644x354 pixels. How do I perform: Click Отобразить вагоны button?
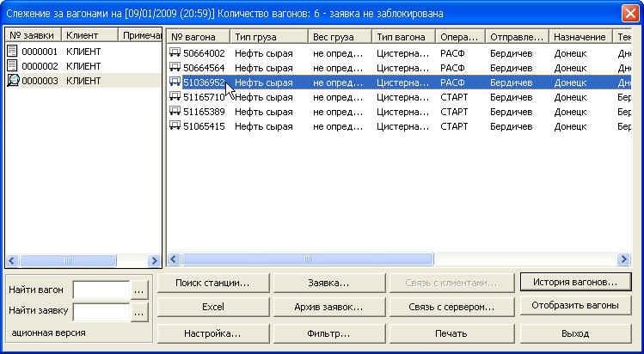(x=575, y=305)
